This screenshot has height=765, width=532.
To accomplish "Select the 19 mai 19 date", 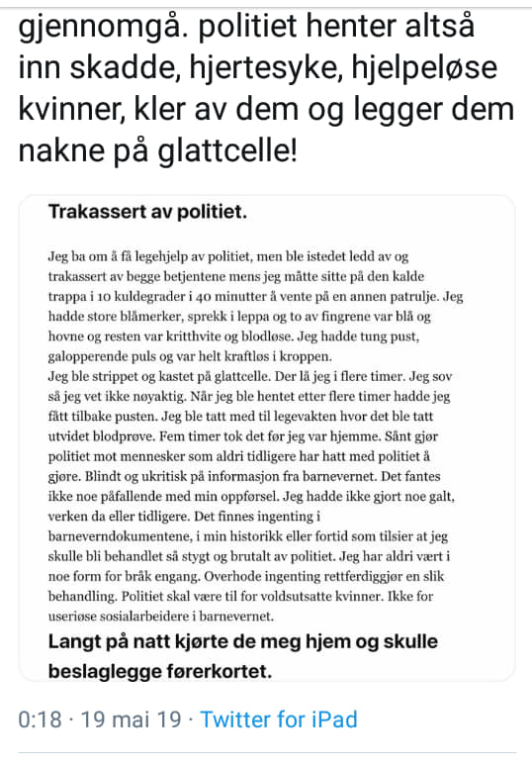I will 131,719.
